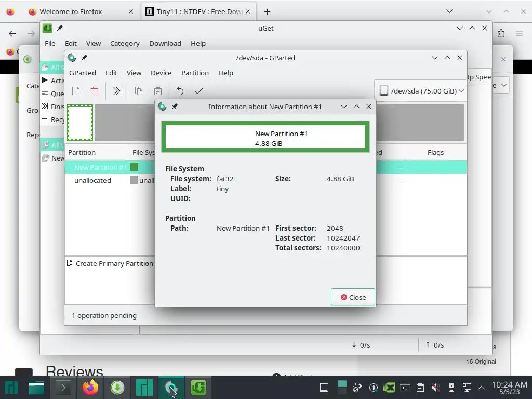Close the Welcome to Firefox tab
532x399 pixels.
(130, 11)
